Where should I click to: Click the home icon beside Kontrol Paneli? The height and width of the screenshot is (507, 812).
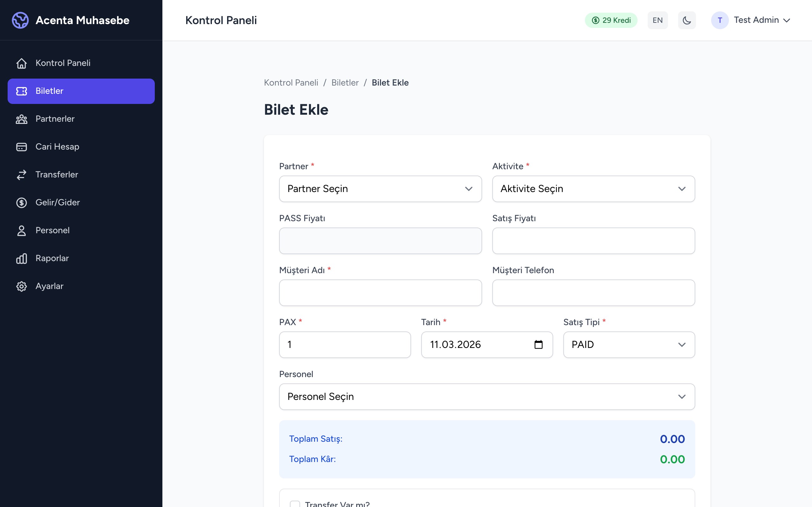tap(22, 63)
